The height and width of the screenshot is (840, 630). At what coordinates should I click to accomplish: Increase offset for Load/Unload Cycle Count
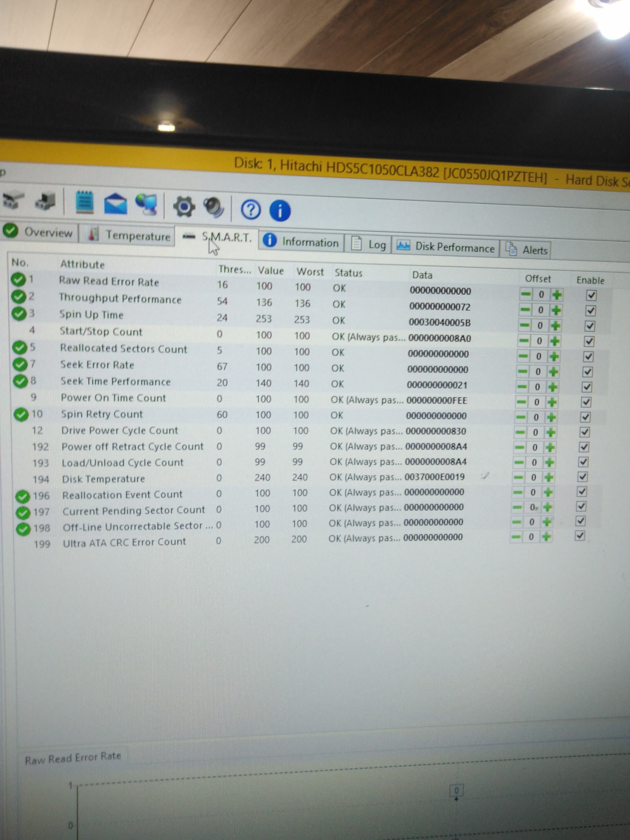550,462
